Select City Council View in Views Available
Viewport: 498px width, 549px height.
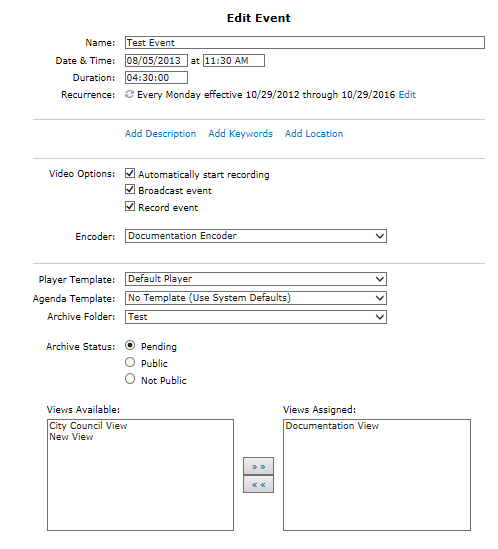tap(88, 426)
